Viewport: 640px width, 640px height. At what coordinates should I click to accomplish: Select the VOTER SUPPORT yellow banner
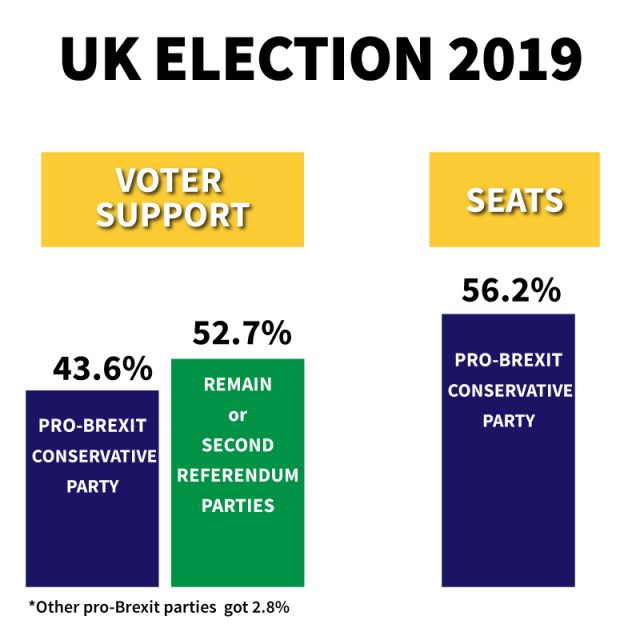173,200
